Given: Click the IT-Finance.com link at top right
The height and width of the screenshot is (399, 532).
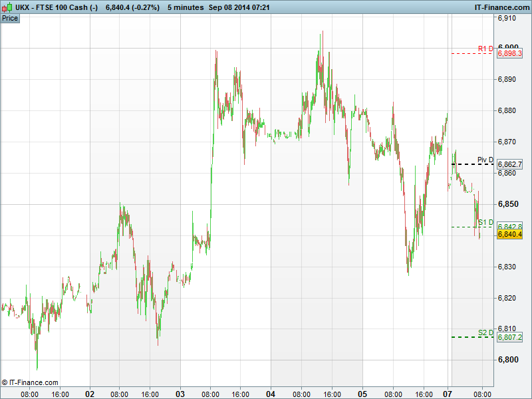Looking at the screenshot, I should point(501,7).
